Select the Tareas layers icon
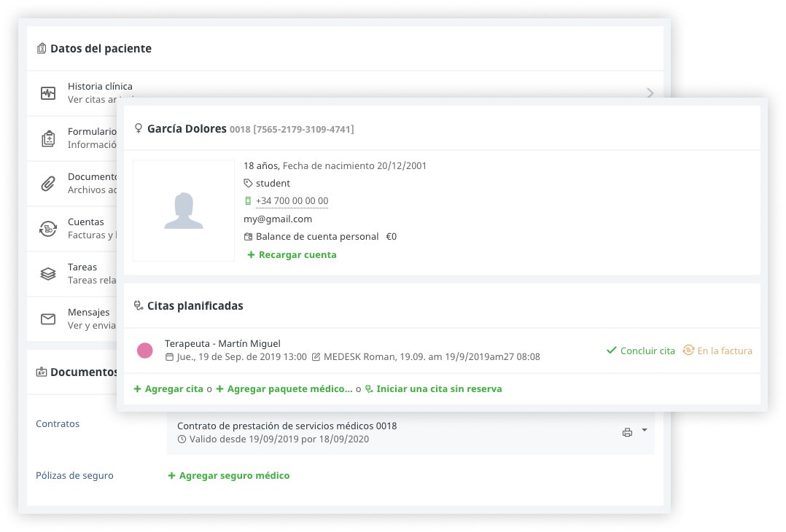This screenshot has width=786, height=532. [x=48, y=274]
